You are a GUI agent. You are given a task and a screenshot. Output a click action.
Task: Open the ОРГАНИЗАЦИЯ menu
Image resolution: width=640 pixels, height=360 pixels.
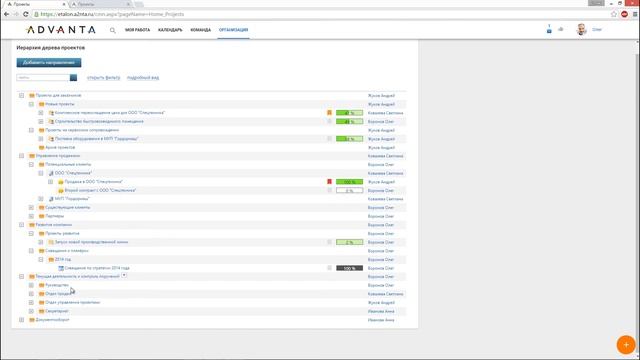coord(233,30)
